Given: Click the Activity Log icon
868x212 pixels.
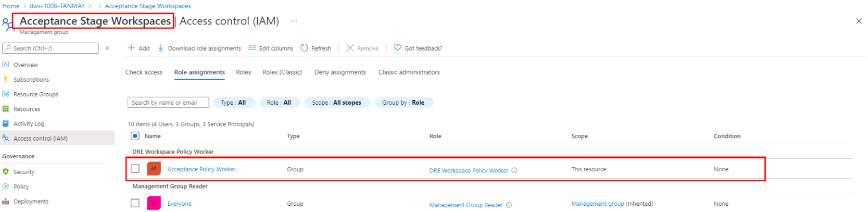Looking at the screenshot, I should click(6, 123).
